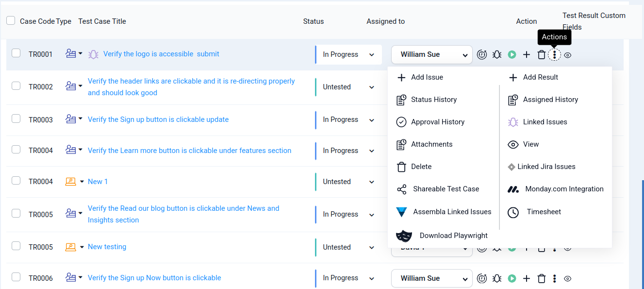Open the New 1 test case link
Viewport: 644px width, 289px height.
click(98, 182)
